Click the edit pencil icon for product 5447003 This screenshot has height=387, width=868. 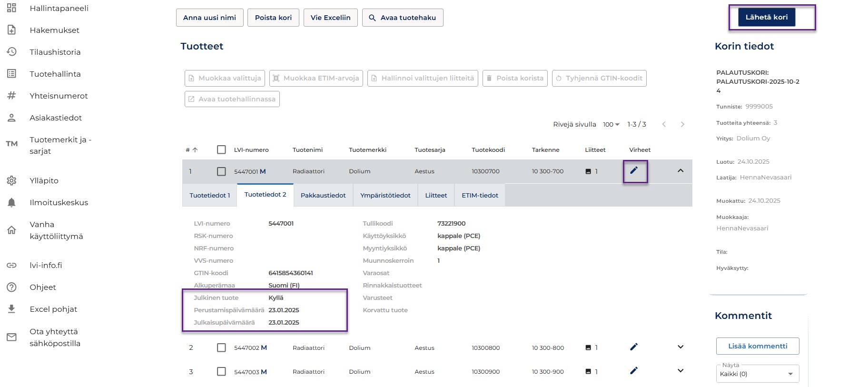[634, 371]
